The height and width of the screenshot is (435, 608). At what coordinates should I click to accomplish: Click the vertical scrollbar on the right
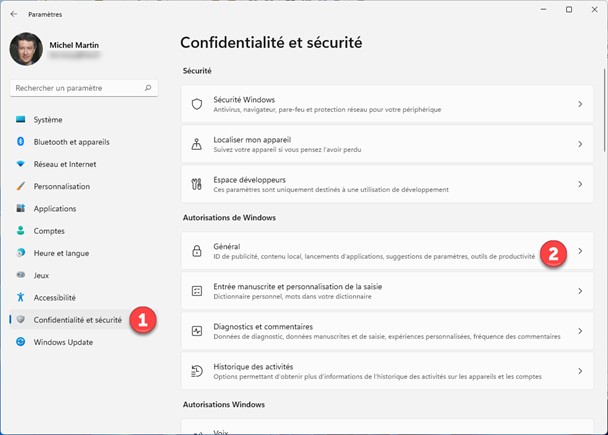(603, 100)
